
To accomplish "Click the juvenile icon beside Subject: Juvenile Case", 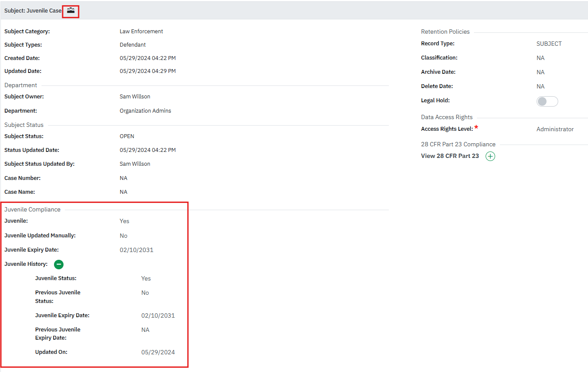I will pos(71,11).
